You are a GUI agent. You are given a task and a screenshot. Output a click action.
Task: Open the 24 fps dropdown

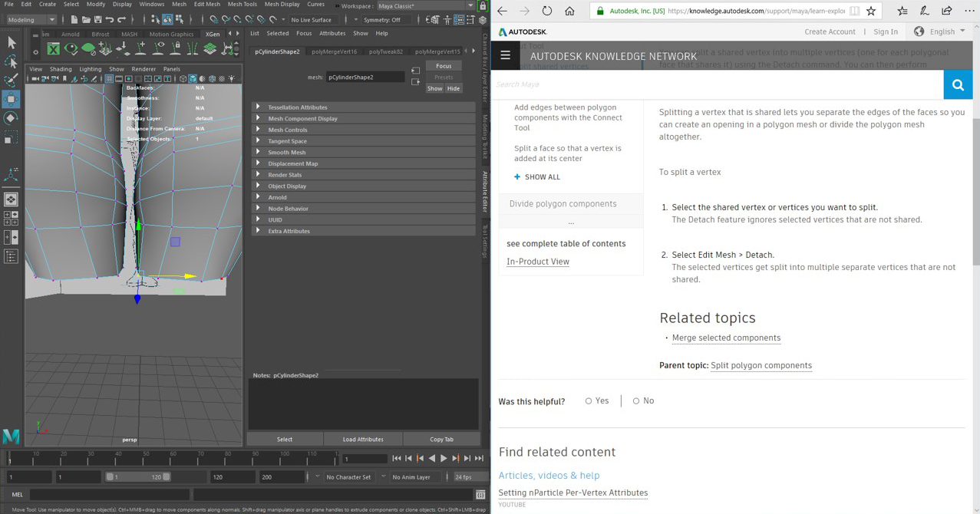[x=471, y=477]
